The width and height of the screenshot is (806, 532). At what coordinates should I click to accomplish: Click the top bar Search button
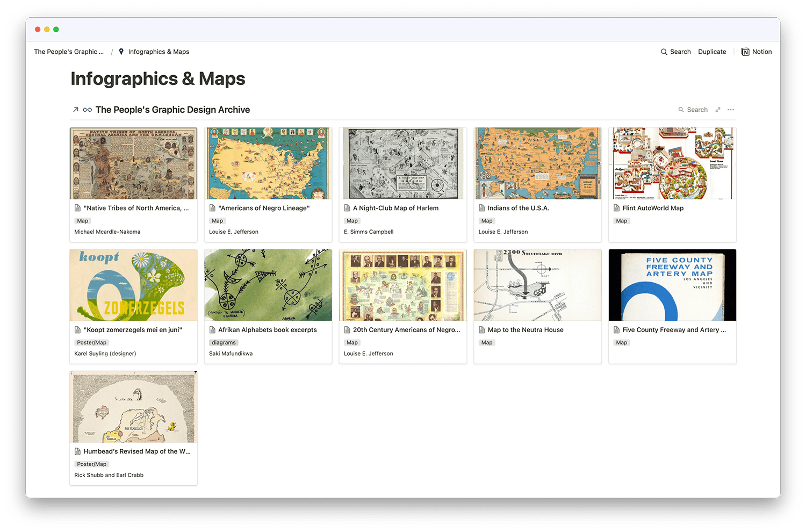[676, 52]
